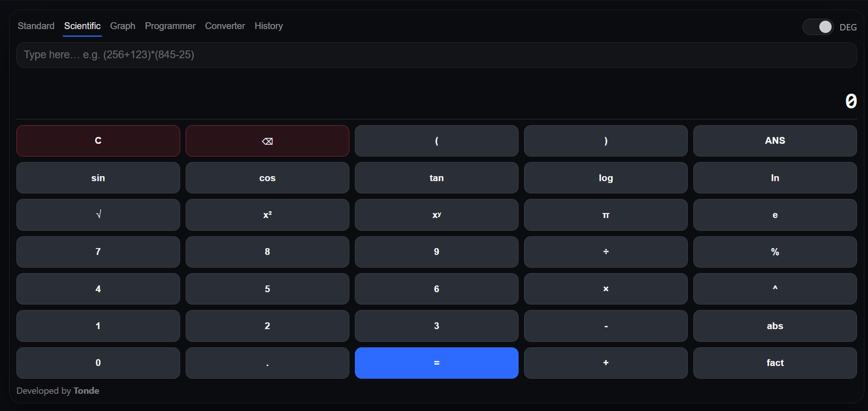This screenshot has height=411, width=868.
Task: Switch to the Standard tab
Action: [36, 26]
